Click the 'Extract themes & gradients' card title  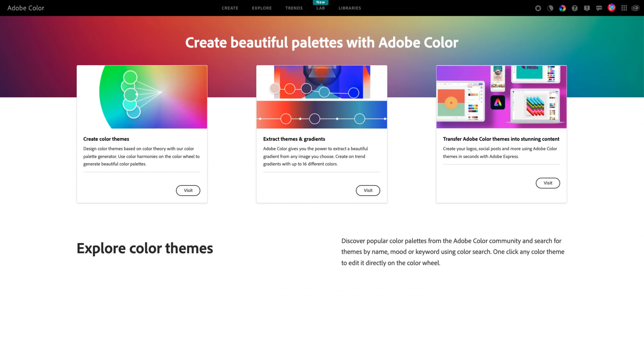point(294,139)
